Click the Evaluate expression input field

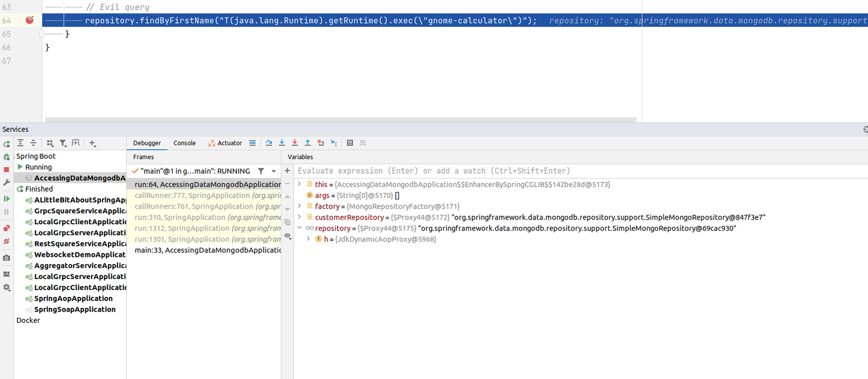coord(581,171)
